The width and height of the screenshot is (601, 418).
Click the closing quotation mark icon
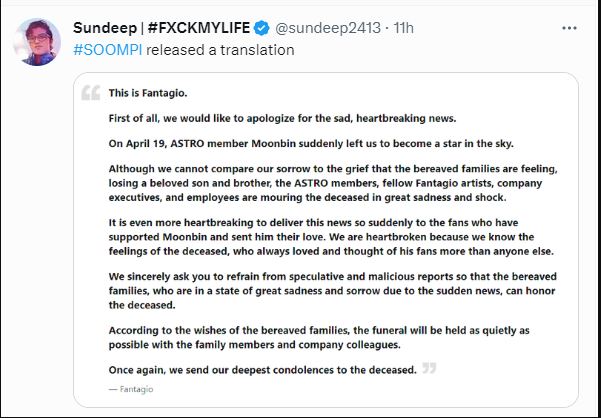pos(429,368)
